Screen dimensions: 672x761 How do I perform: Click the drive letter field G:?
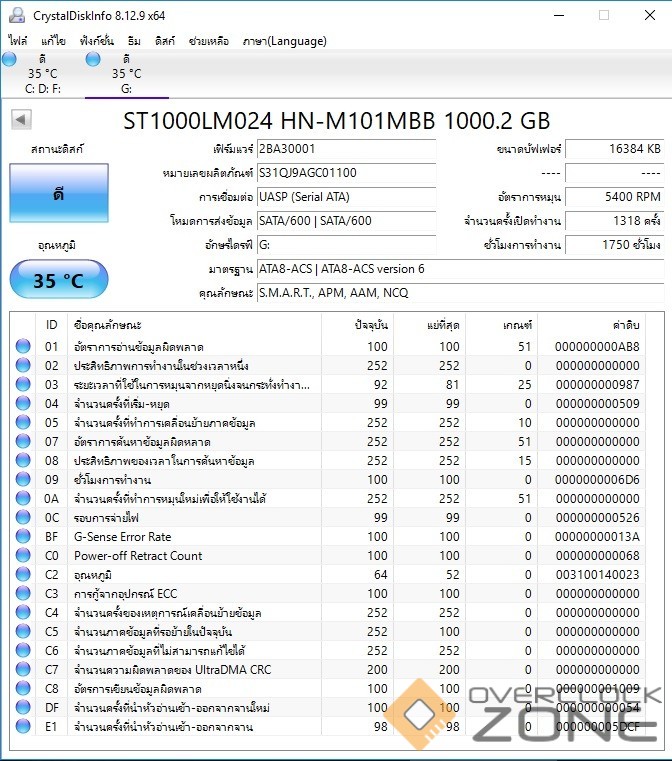coord(346,245)
